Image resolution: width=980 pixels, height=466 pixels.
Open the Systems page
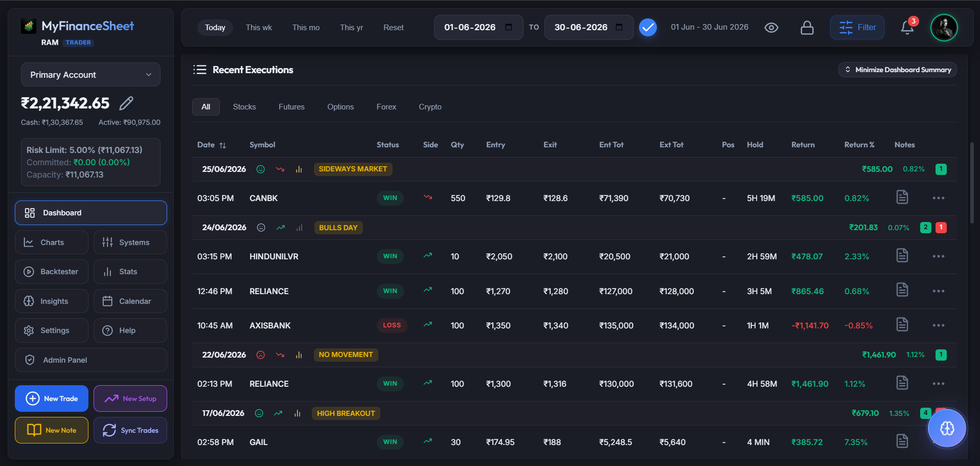130,242
